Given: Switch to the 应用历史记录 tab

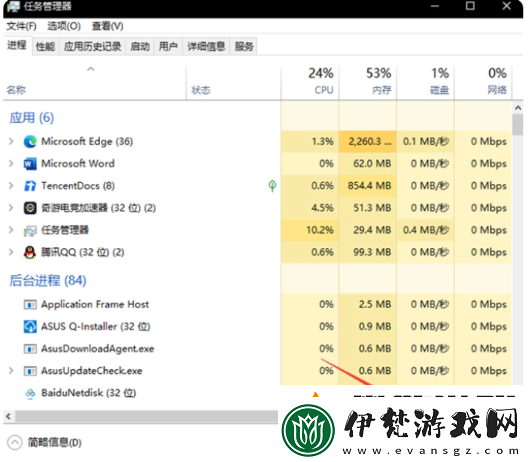Looking at the screenshot, I should [x=93, y=46].
